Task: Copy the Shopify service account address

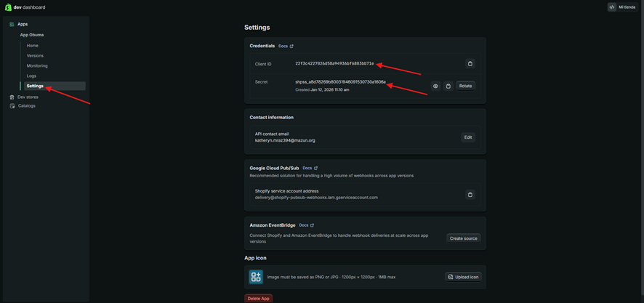Action: point(470,195)
